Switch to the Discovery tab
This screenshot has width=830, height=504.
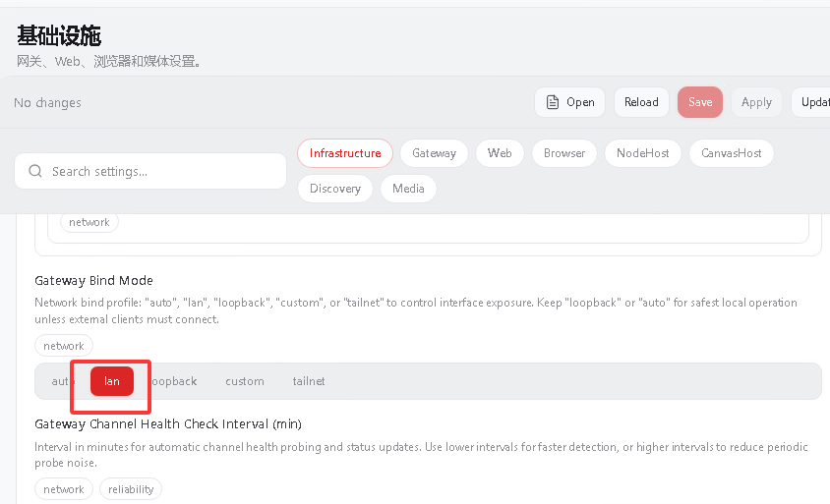[x=335, y=189]
